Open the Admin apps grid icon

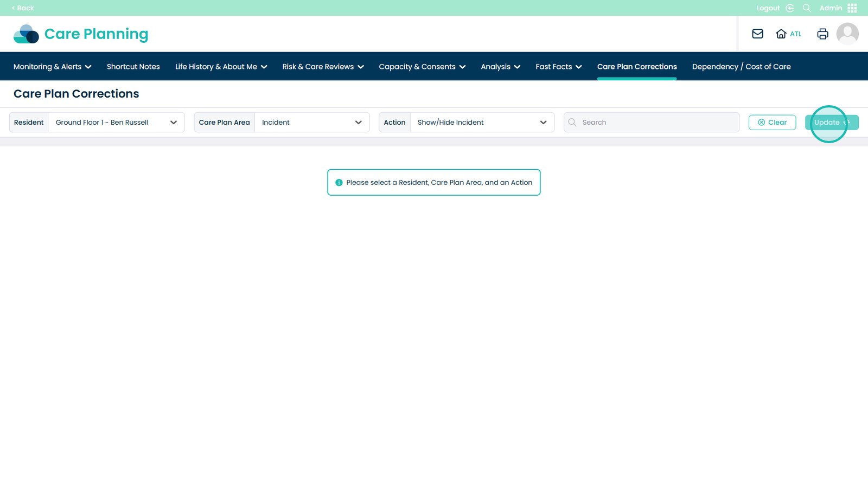[x=852, y=8]
